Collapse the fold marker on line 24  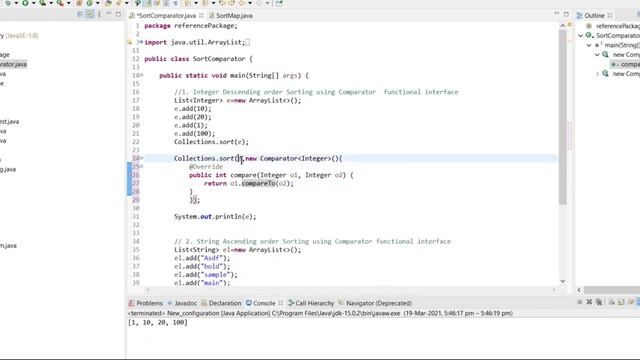coord(142,158)
